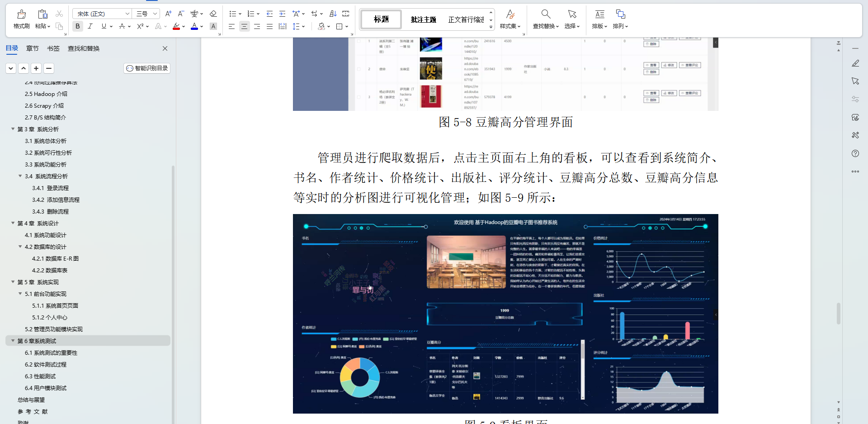Switch to the 目录 tab

pyautogui.click(x=12, y=48)
